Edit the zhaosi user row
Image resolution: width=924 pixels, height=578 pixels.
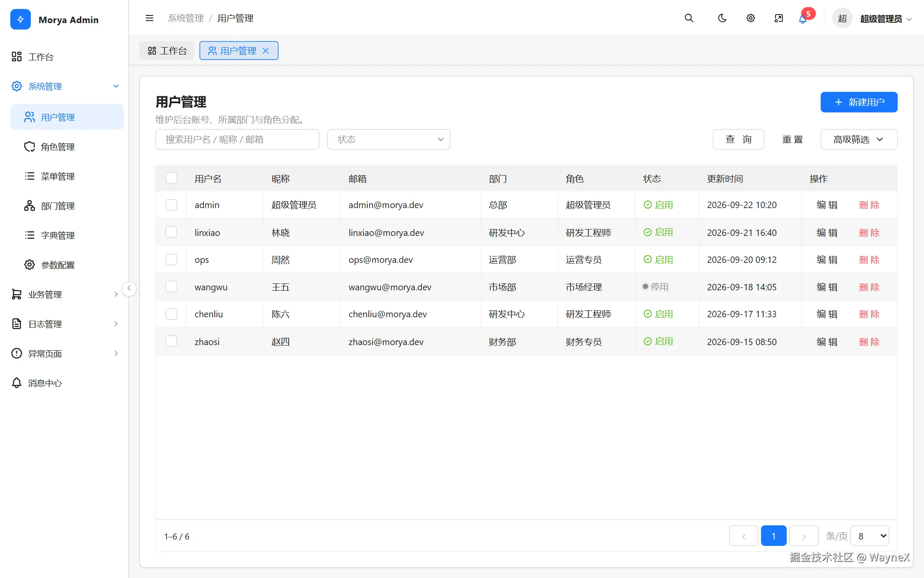[827, 342]
